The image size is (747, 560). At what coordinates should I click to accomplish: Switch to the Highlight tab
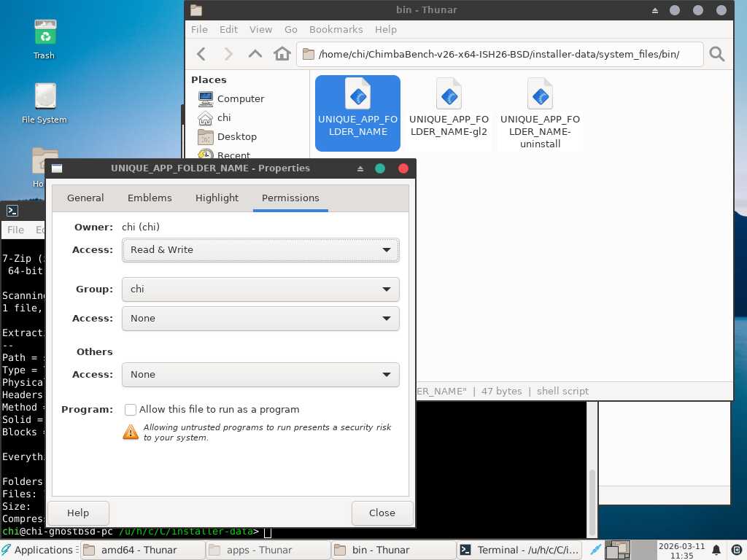tap(217, 198)
